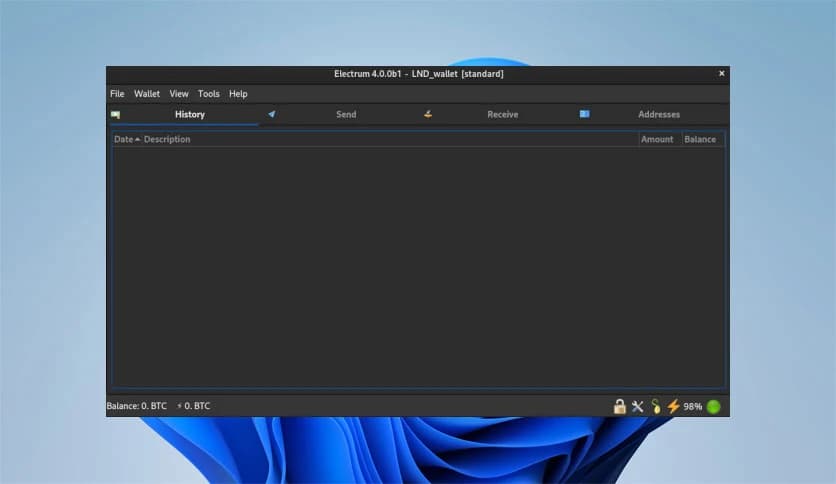Screen dimensions: 836x484
Task: Click the Lightning bolt status icon
Action: click(x=673, y=407)
